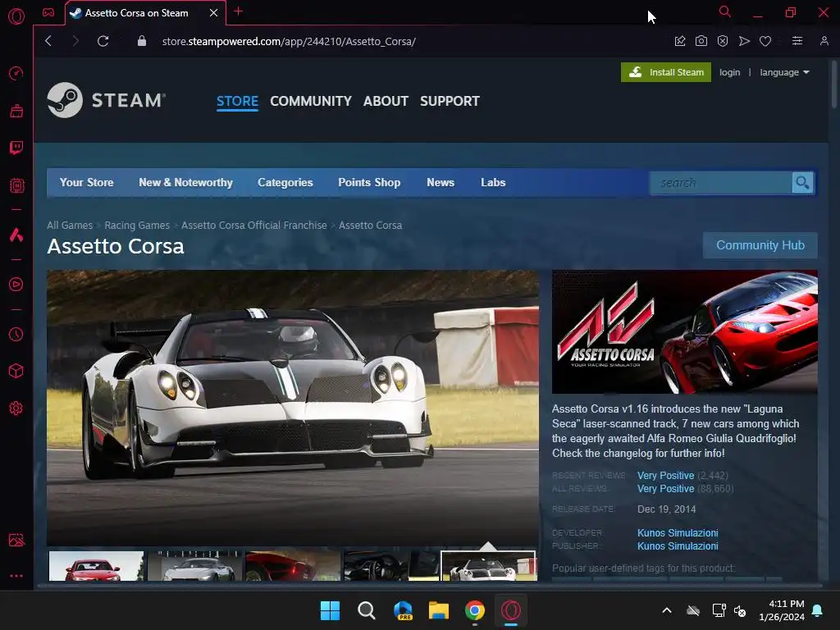Select the red sports car close-up thumbnail
840x630 pixels.
pos(293,566)
